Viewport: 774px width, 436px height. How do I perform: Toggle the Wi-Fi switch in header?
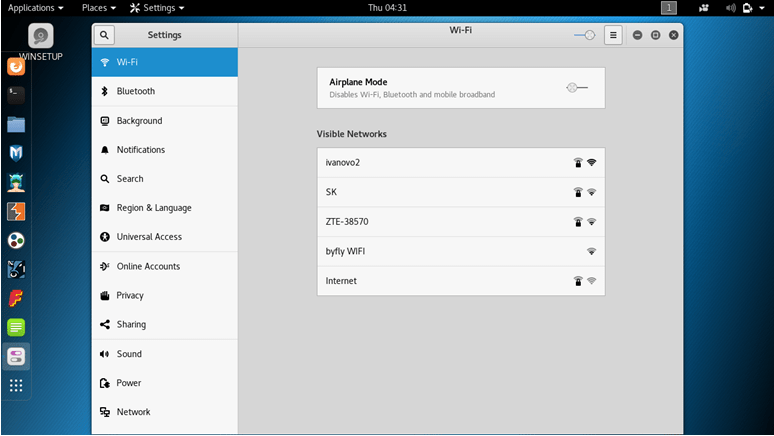pyautogui.click(x=584, y=35)
